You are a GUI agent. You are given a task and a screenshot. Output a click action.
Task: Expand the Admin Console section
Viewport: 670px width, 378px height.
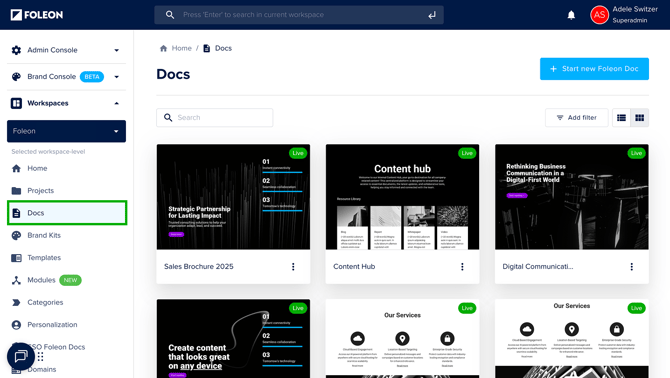(x=117, y=50)
